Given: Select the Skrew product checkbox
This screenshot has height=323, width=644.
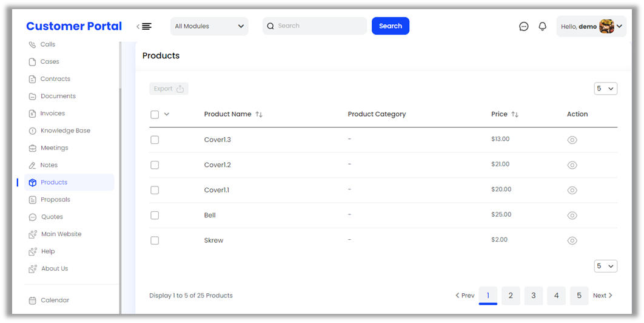Looking at the screenshot, I should pyautogui.click(x=155, y=240).
